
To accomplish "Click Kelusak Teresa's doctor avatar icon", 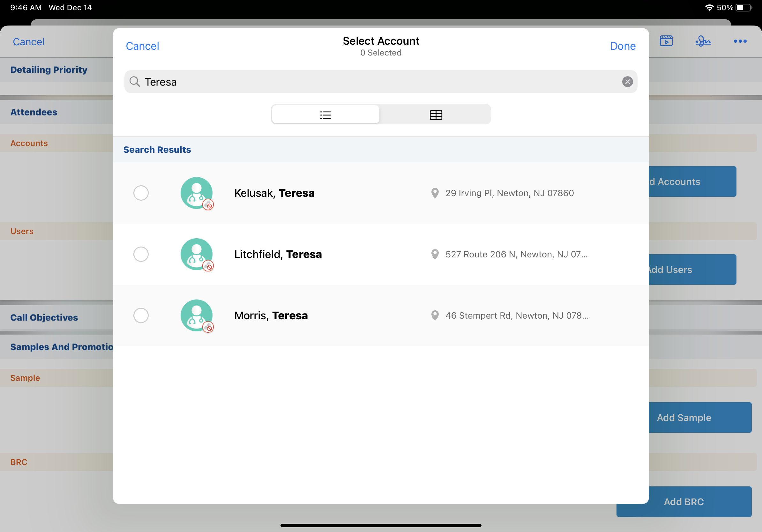I will pos(197,193).
